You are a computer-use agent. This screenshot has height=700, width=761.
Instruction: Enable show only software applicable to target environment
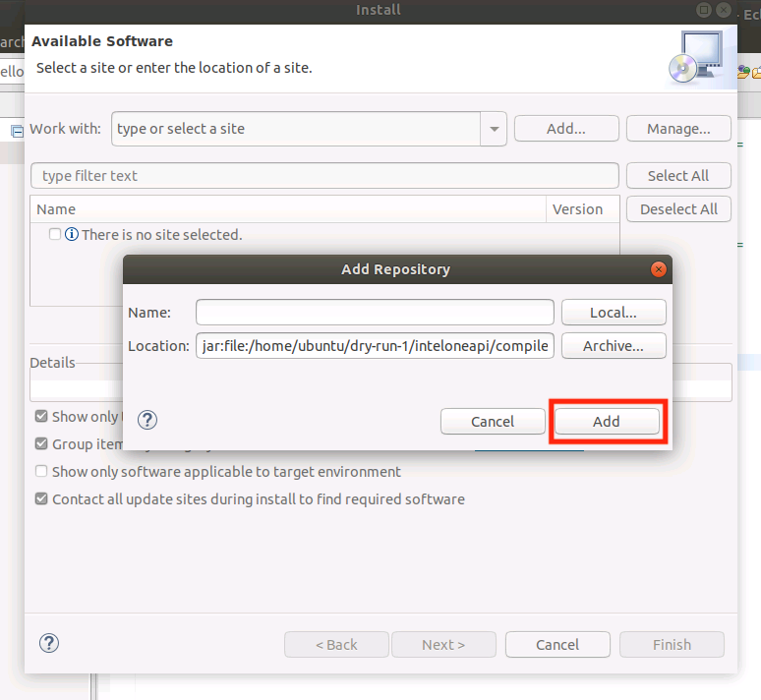coord(41,471)
